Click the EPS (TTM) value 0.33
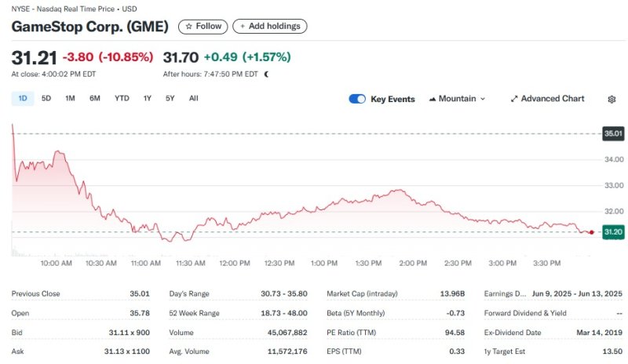628x364 pixels. click(457, 351)
